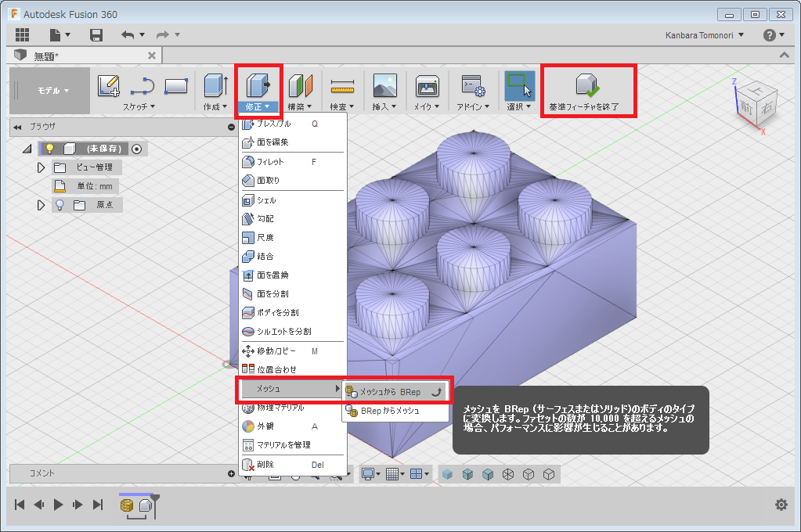Choose Manage Materials (マテリアルを管理)
801x532 pixels.
point(293,445)
